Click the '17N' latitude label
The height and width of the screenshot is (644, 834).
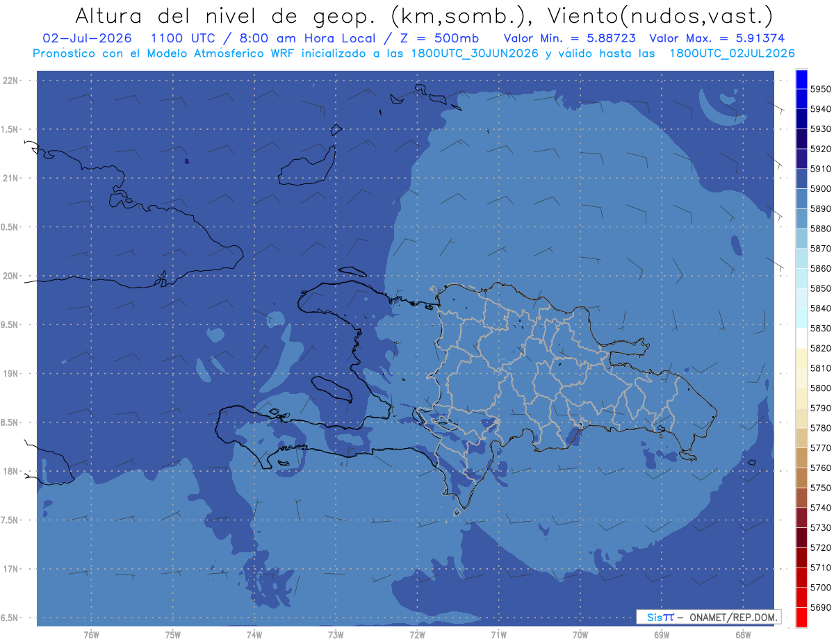[11, 569]
